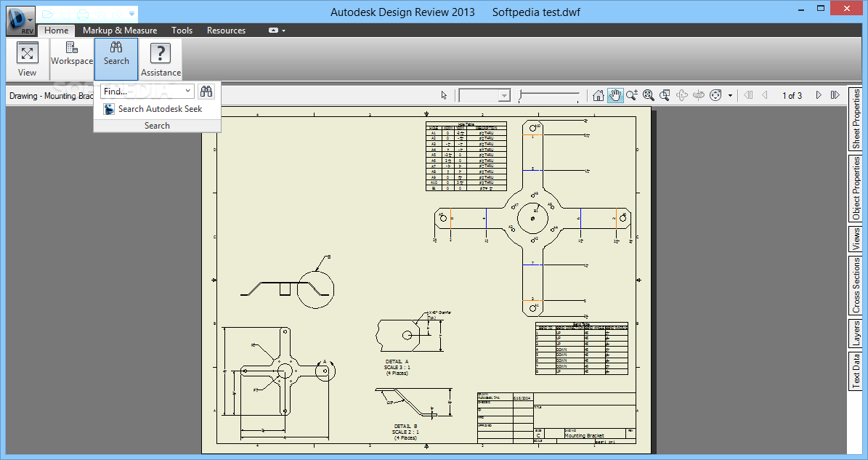This screenshot has height=460, width=868.
Task: Click the binoculars Find button
Action: click(x=206, y=92)
